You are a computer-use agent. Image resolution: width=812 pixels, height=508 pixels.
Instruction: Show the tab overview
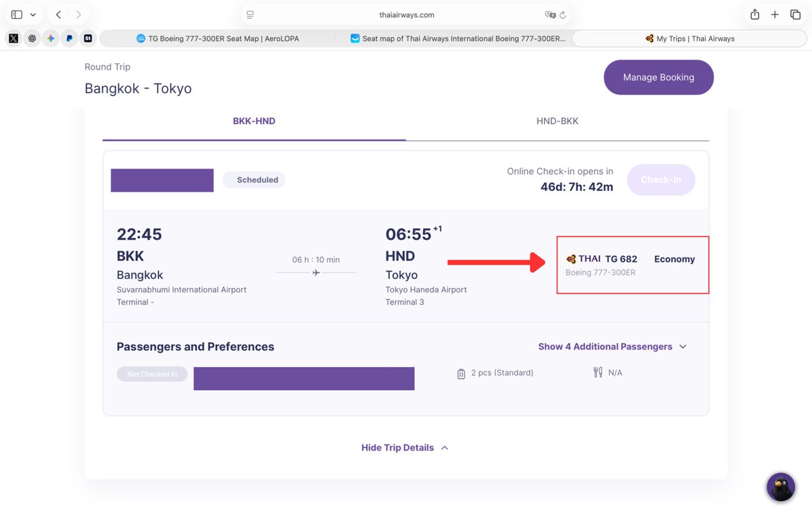pos(796,14)
